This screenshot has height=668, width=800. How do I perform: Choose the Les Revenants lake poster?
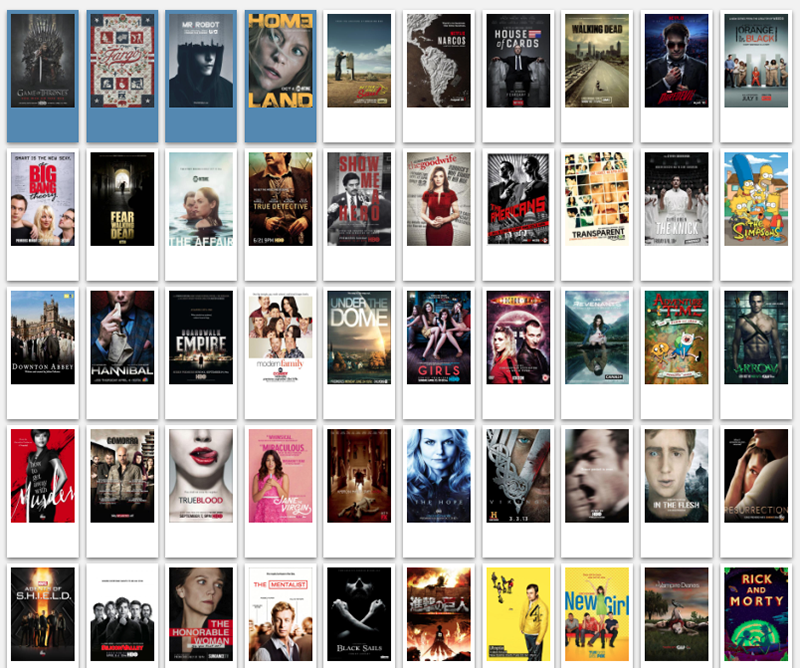pos(597,337)
